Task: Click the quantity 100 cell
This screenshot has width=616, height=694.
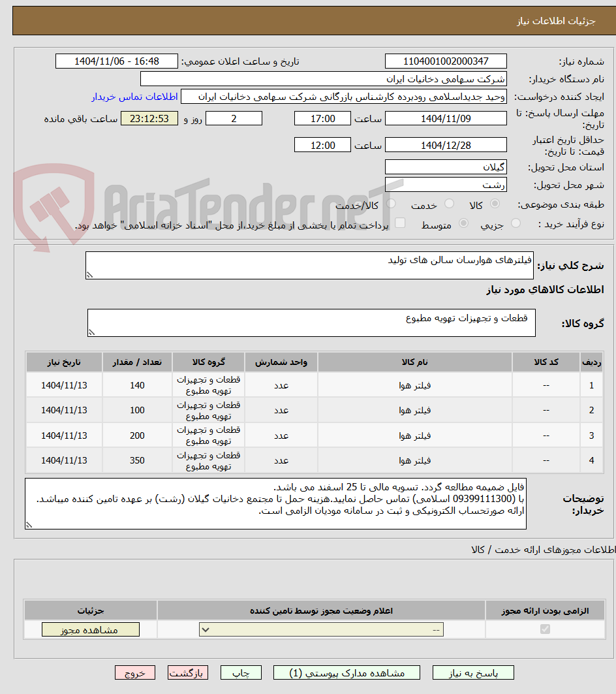Action: 137,410
